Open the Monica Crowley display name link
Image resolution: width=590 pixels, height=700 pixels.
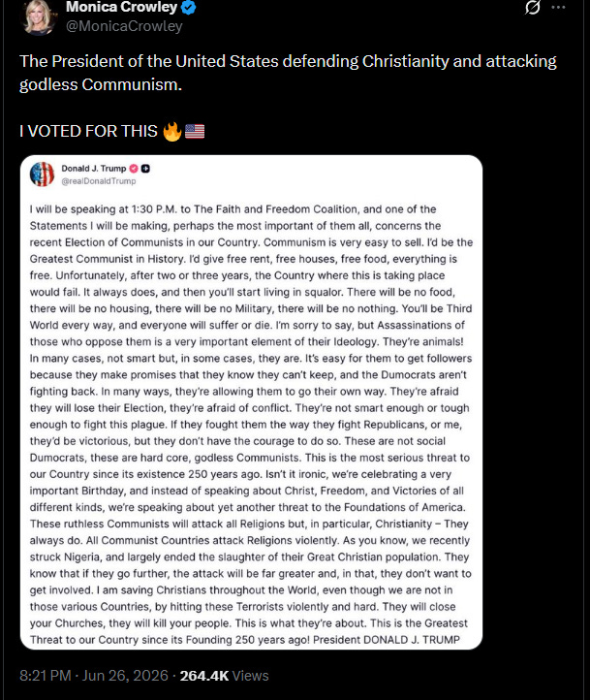tap(122, 7)
